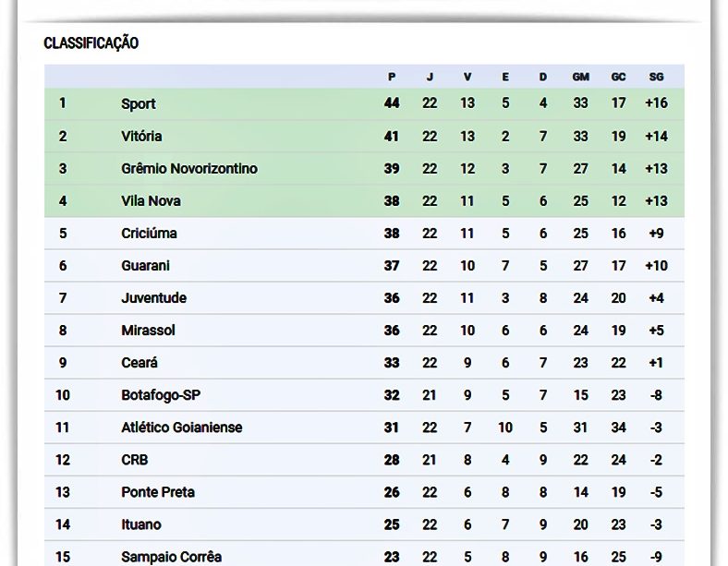728x566 pixels.
Task: Select the Guarani team name
Action: coord(145,265)
